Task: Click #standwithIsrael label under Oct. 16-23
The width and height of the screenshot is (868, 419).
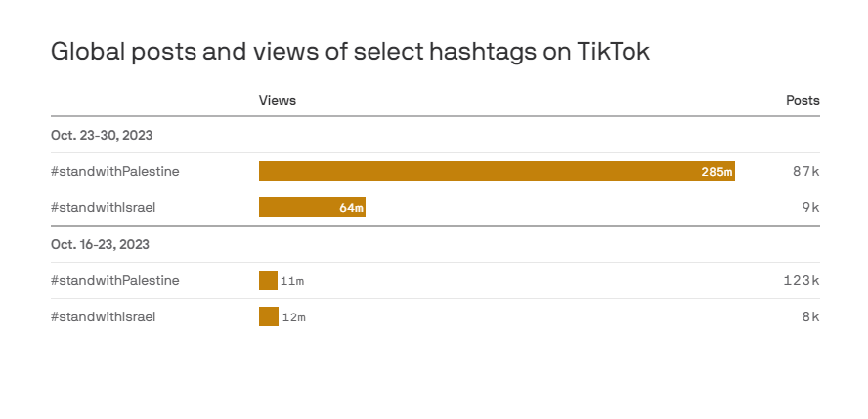Action: point(104,317)
